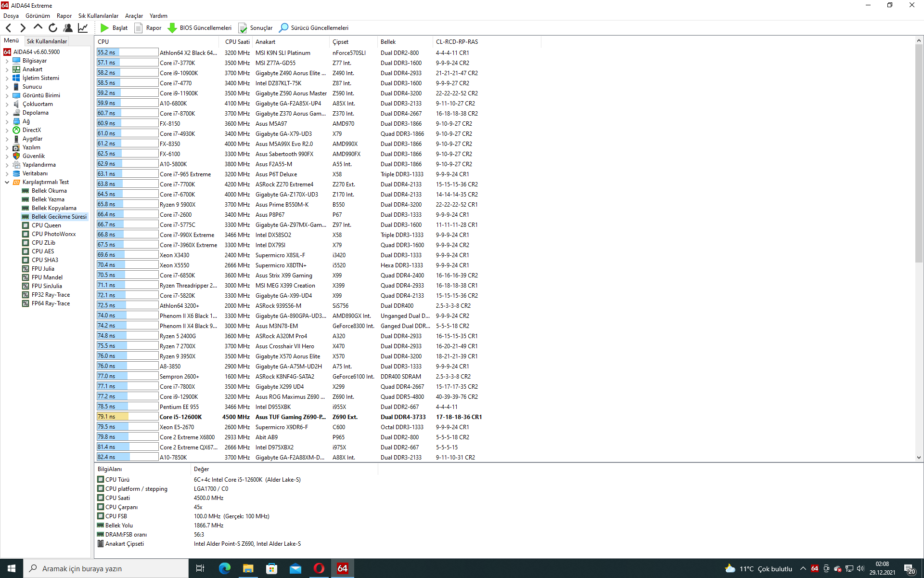Select FP64 Ray-Trace benchmark
Viewport: 924px width, 578px height.
(51, 303)
